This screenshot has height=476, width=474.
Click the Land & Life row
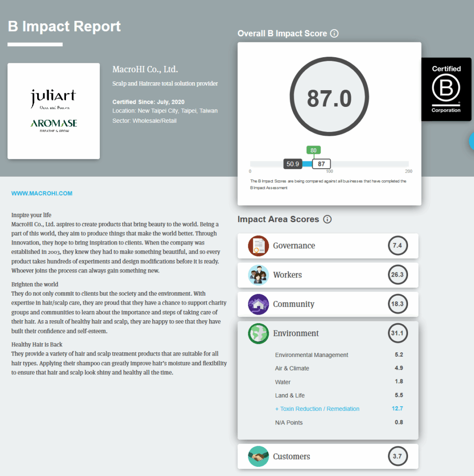pos(339,395)
